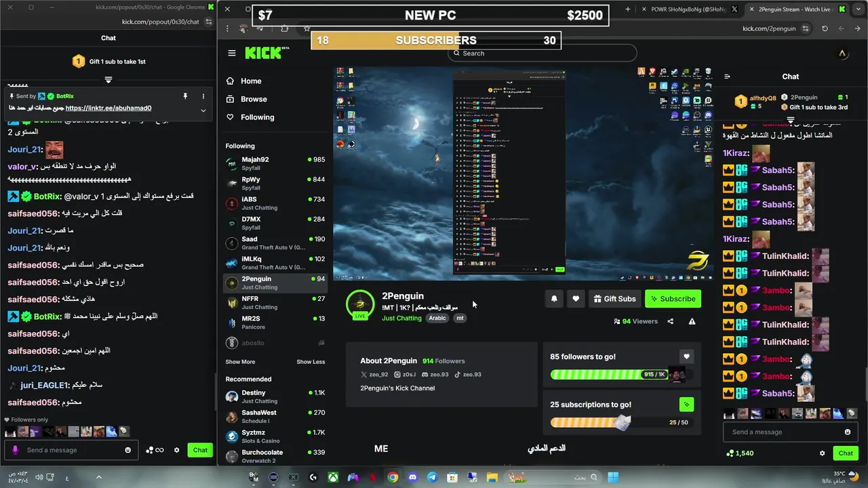Collapse the right chat panel arrow
This screenshot has height=488, width=868.
[728, 77]
